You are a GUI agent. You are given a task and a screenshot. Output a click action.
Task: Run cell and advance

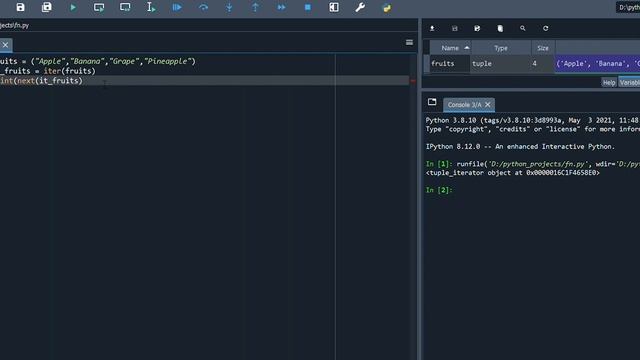coord(125,7)
